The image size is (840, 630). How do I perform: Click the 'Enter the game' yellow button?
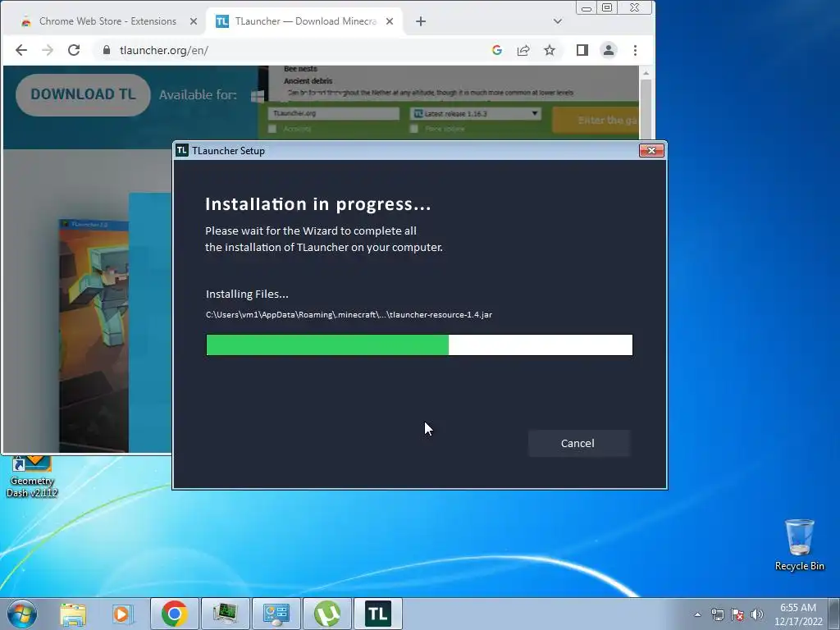(596, 120)
